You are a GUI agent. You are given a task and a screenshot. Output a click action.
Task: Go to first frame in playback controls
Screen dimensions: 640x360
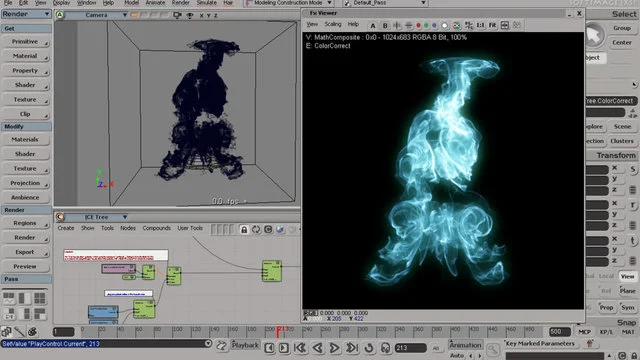[300, 348]
